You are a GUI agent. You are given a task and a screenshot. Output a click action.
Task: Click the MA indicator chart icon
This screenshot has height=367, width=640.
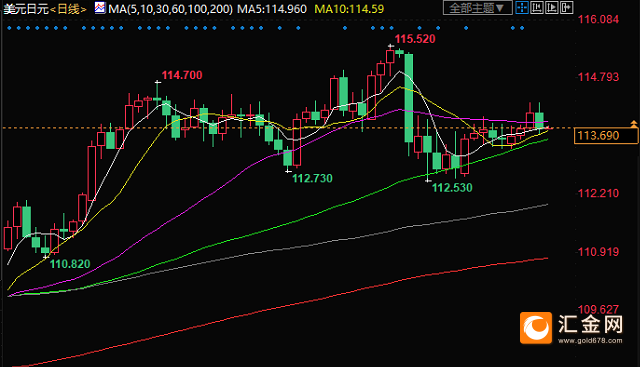(100, 8)
